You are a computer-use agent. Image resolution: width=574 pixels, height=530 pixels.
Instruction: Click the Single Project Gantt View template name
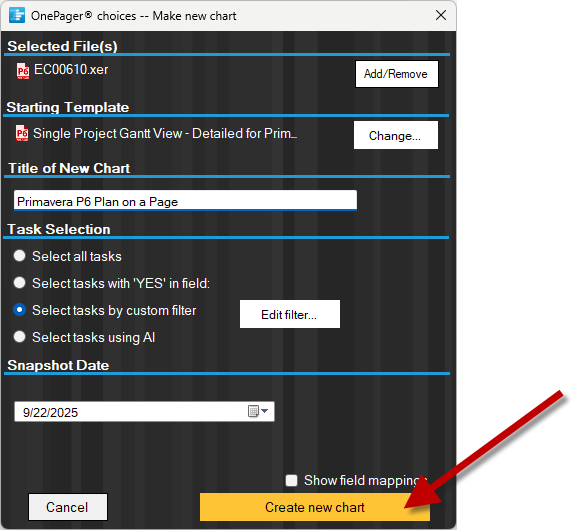[x=165, y=134]
